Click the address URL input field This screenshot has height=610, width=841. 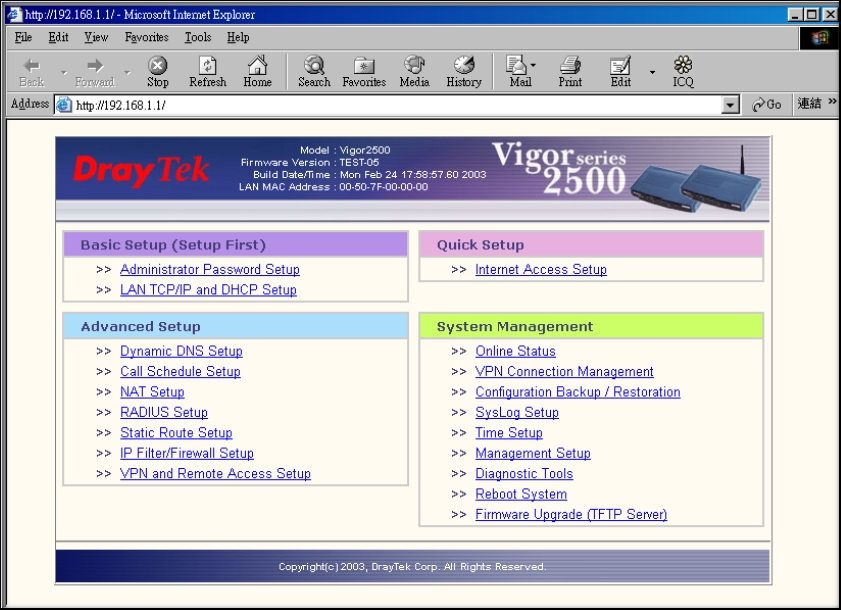pos(397,105)
